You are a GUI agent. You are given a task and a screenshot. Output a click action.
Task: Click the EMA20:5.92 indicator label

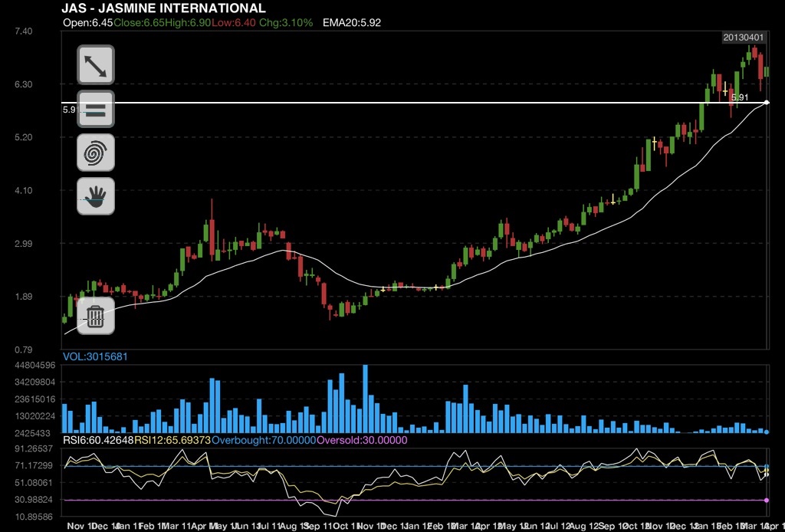pos(352,22)
